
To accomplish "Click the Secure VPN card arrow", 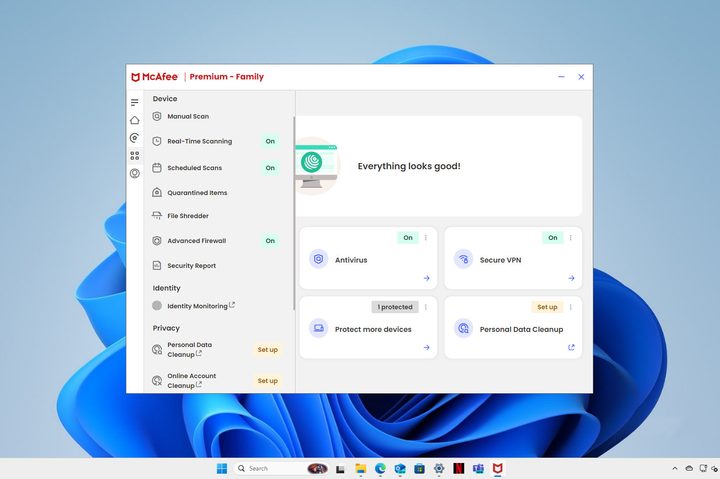I will 571,278.
